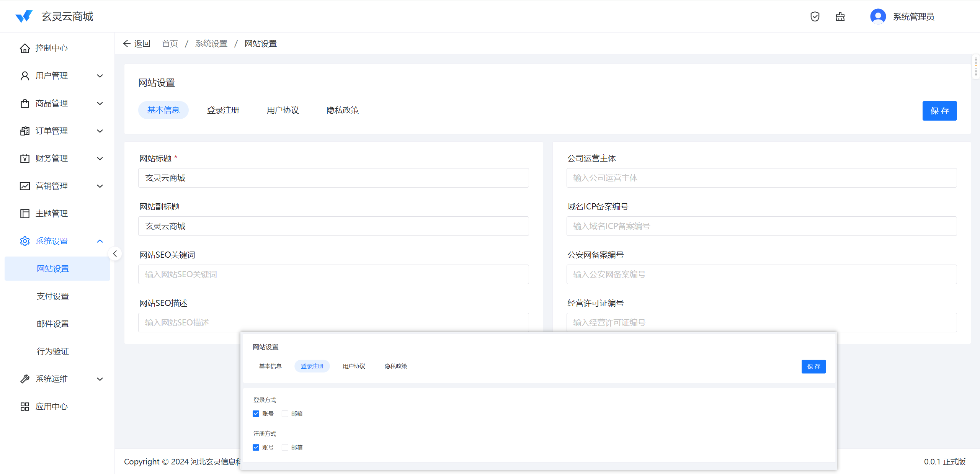Click the main blue 保存 button
Screen dimensions: 980x474
point(939,111)
